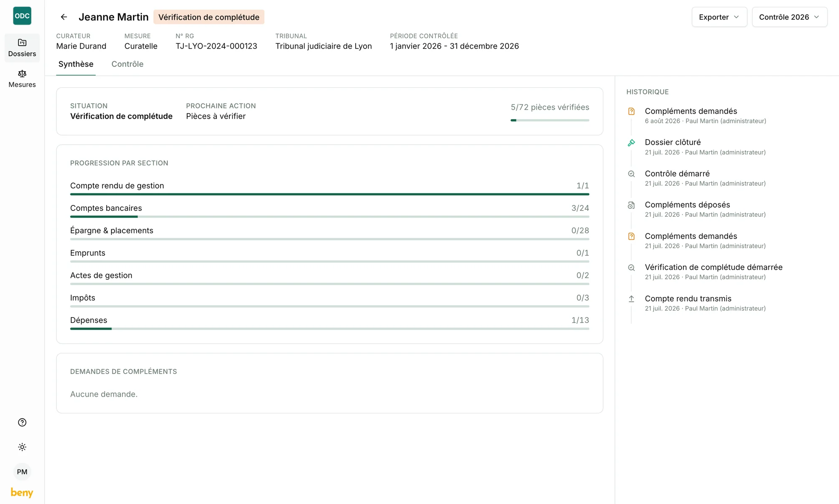Select the Actes de gestion section label
839x504 pixels.
101,275
